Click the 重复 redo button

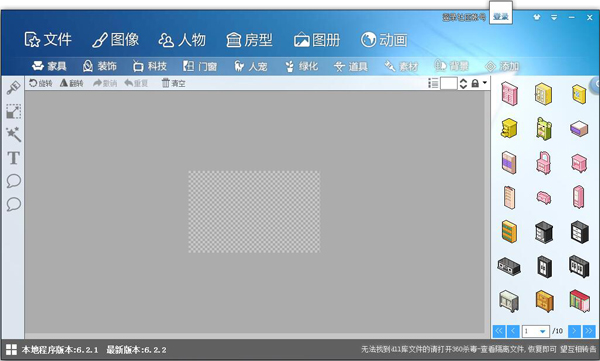(136, 83)
